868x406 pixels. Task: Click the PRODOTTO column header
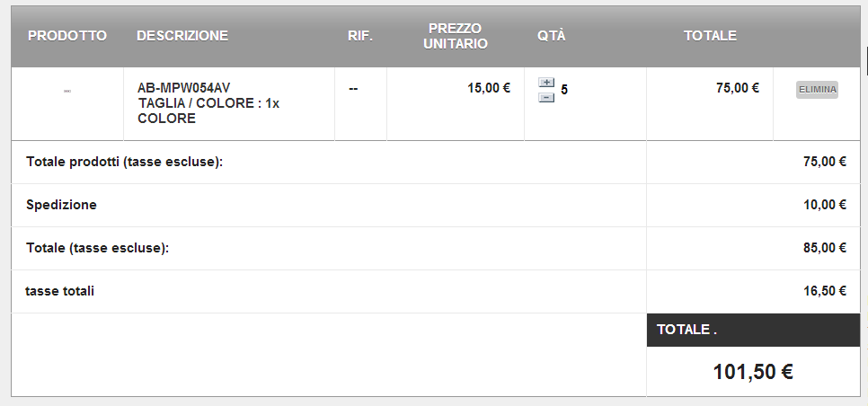(x=67, y=36)
